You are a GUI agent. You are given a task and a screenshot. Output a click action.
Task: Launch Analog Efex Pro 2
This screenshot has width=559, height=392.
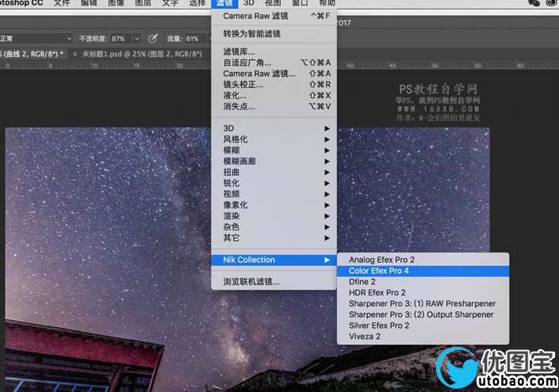click(x=423, y=260)
